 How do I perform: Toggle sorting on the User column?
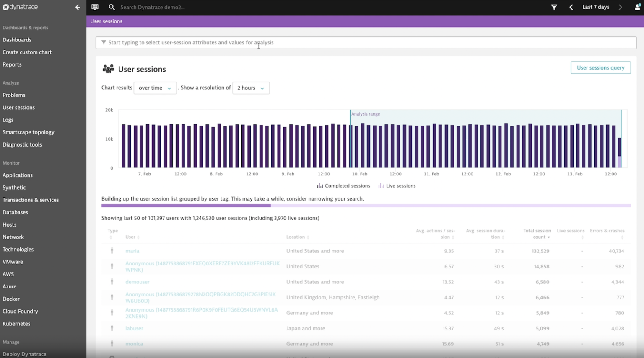click(x=132, y=237)
